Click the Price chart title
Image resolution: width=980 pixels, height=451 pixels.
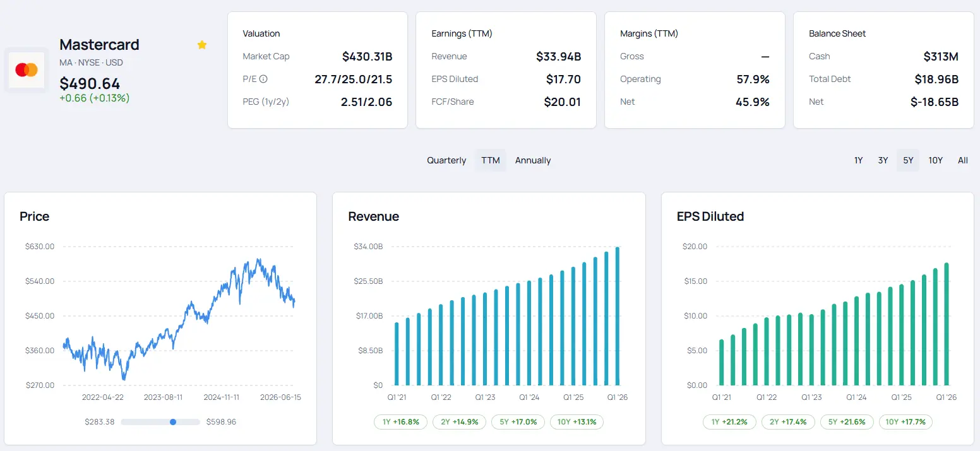coord(34,216)
